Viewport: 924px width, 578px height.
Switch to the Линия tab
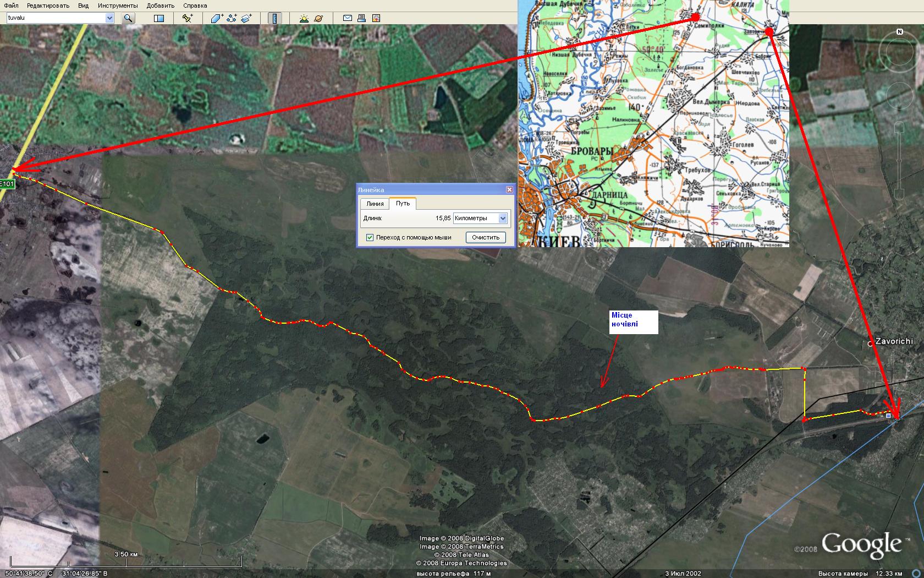pyautogui.click(x=375, y=204)
